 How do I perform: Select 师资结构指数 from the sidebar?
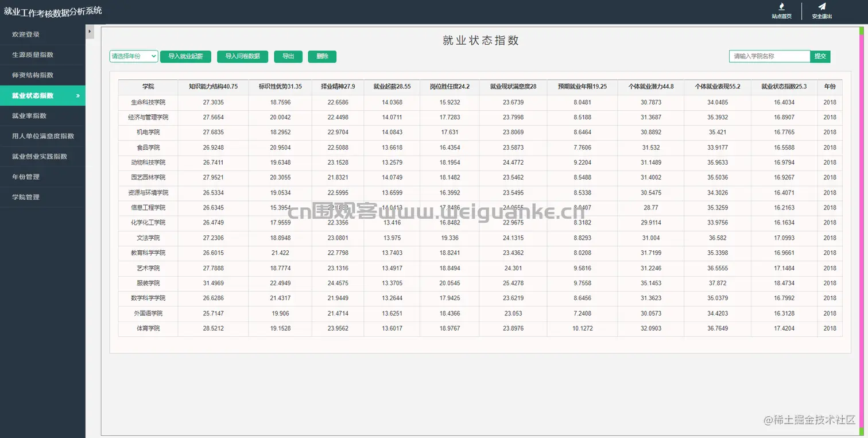[x=42, y=75]
